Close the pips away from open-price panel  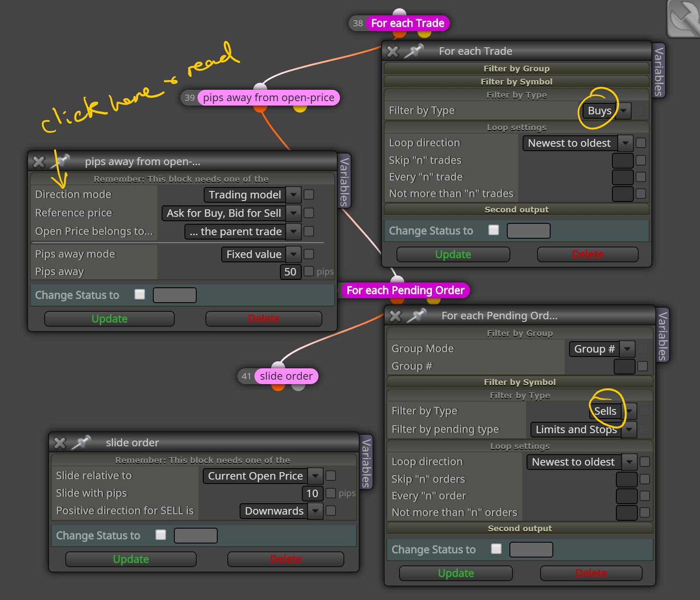pyautogui.click(x=39, y=162)
